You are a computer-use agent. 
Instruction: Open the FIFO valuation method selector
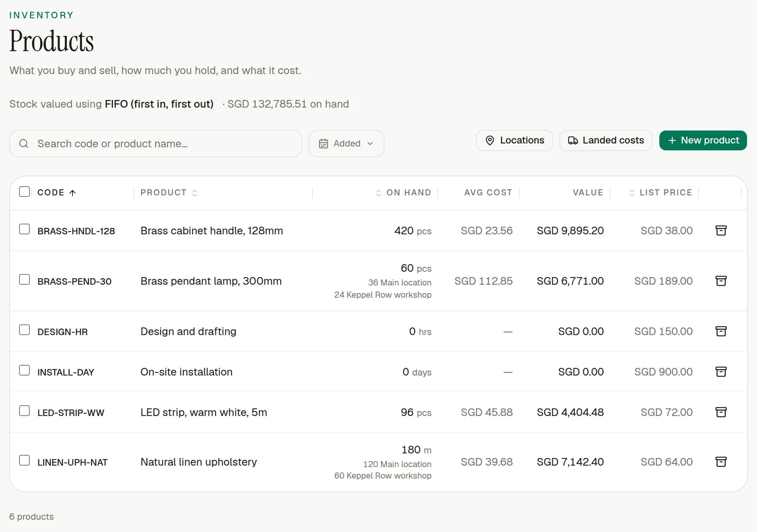(x=159, y=104)
